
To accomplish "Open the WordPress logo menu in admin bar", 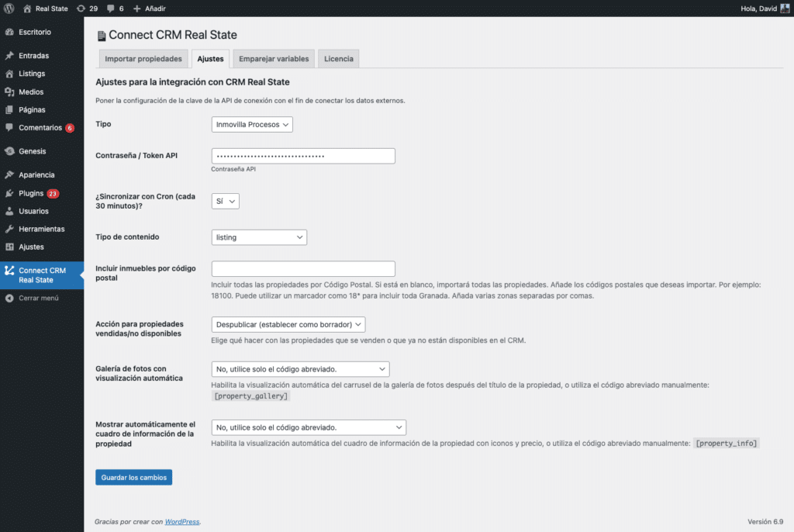I will click(x=9, y=9).
